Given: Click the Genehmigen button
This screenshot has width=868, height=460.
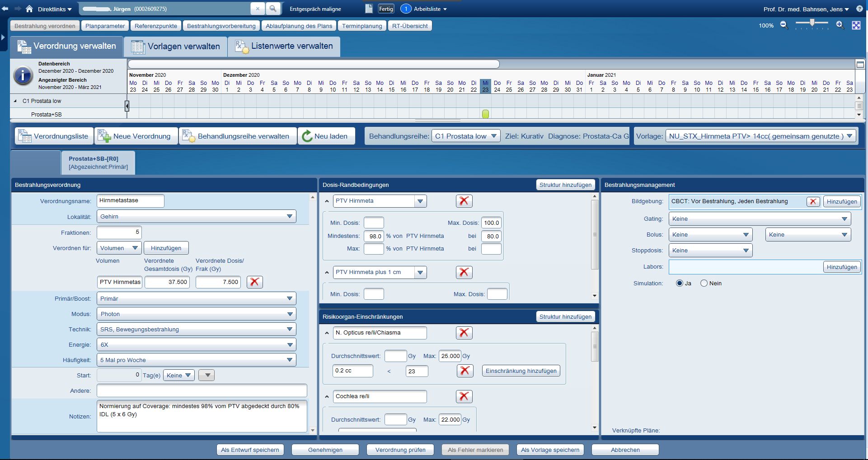Looking at the screenshot, I should pyautogui.click(x=325, y=450).
